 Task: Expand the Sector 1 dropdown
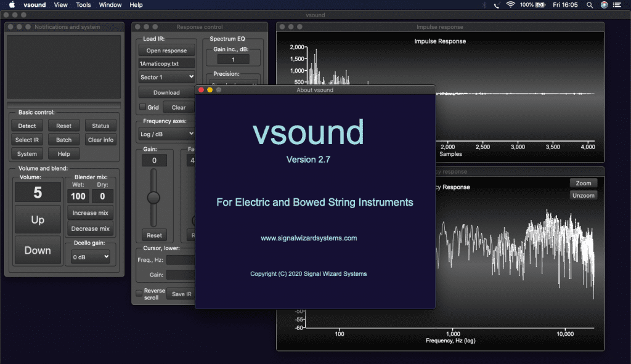click(x=166, y=77)
